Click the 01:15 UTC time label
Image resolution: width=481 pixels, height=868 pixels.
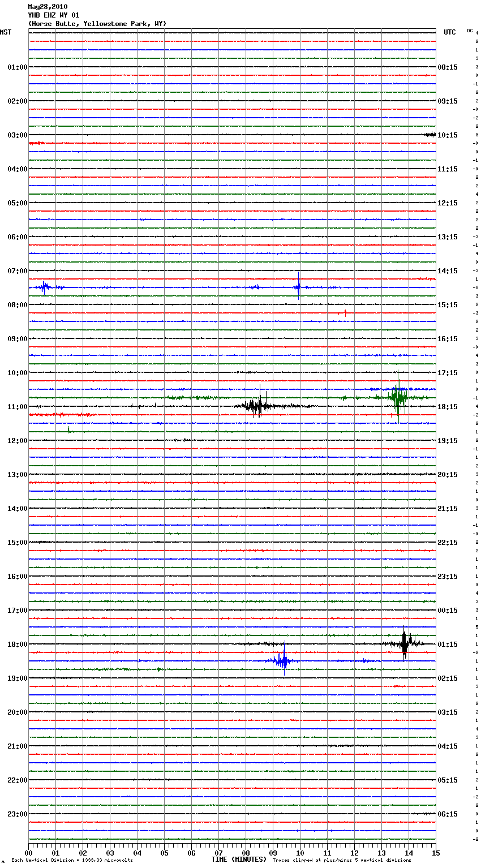[x=448, y=644]
